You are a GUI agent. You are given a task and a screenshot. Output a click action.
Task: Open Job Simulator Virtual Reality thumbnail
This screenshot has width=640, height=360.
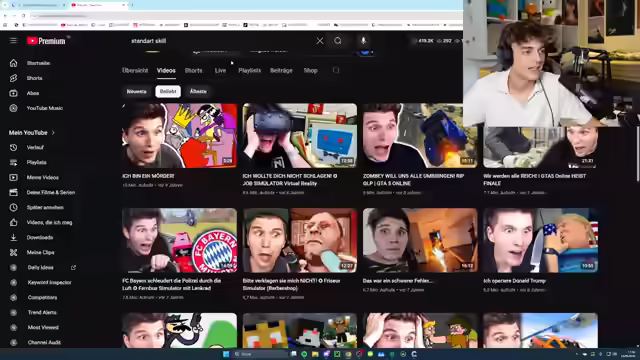click(300, 136)
